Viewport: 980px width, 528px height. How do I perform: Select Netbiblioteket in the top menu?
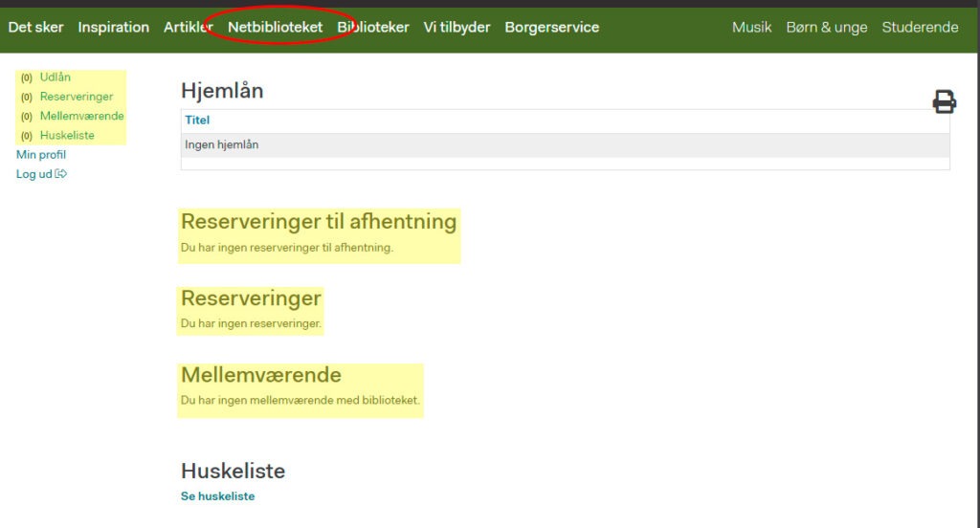click(x=275, y=27)
